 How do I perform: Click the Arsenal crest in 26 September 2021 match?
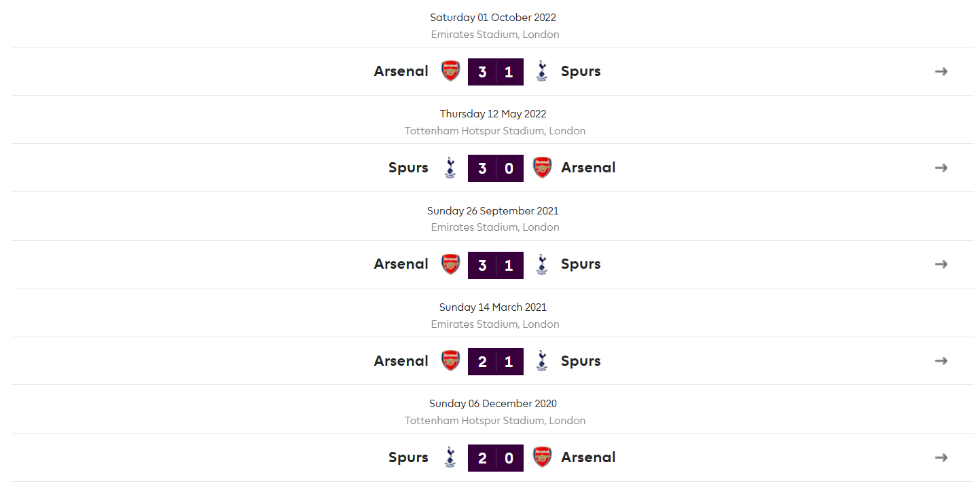pyautogui.click(x=451, y=264)
